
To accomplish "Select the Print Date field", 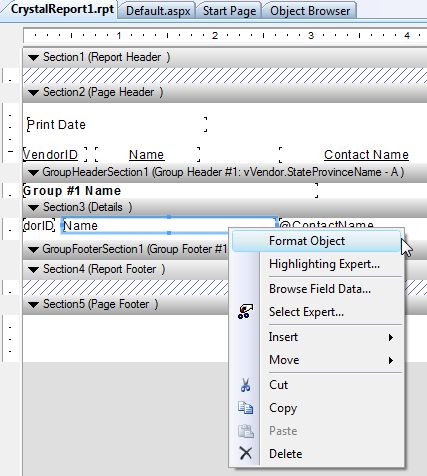I will [x=117, y=124].
